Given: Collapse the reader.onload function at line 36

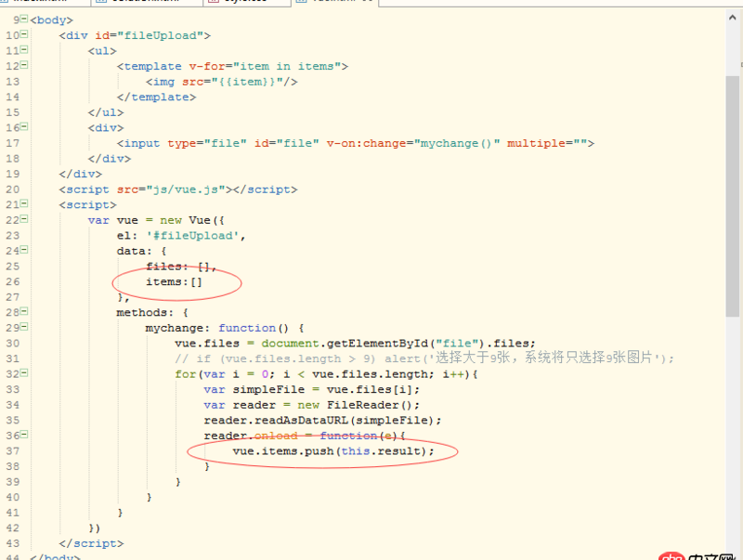Looking at the screenshot, I should 22,436.
